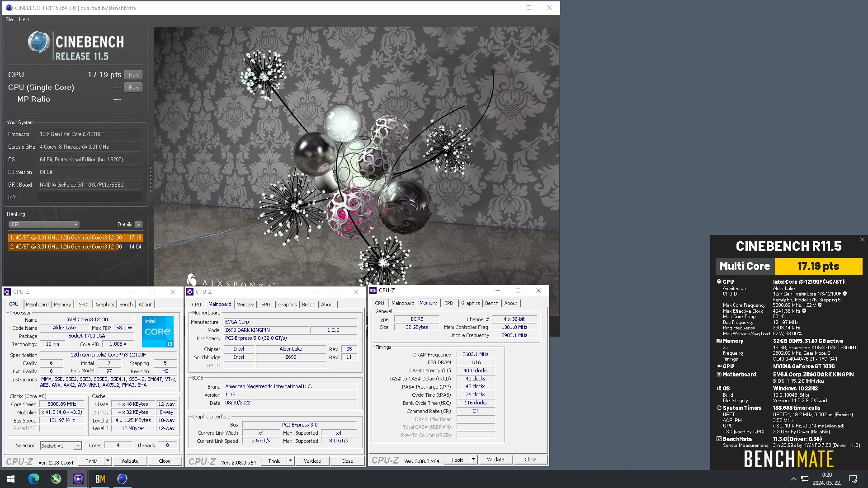The height and width of the screenshot is (488, 868).
Task: Open SPD tab in middle CPU-Z window
Action: pos(266,305)
